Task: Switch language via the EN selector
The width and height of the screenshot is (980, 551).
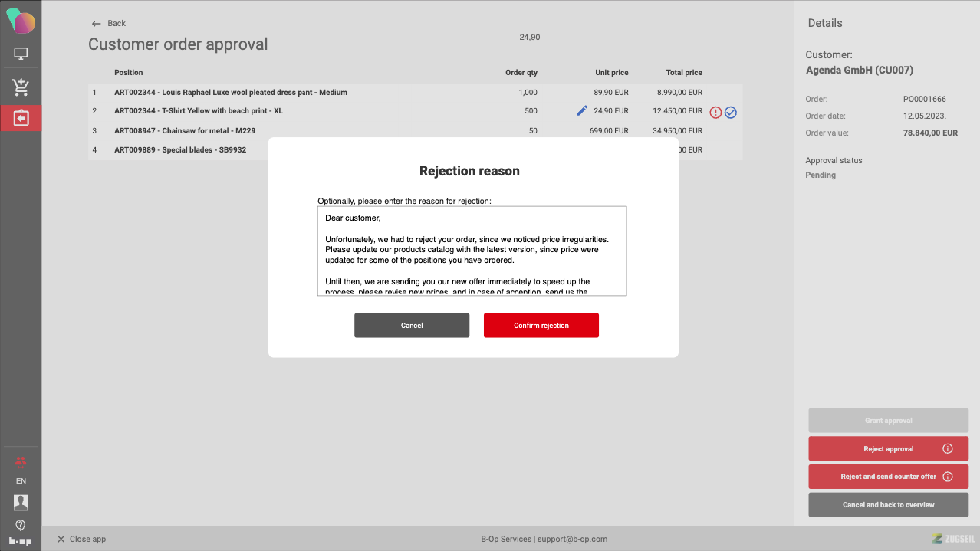Action: (21, 481)
